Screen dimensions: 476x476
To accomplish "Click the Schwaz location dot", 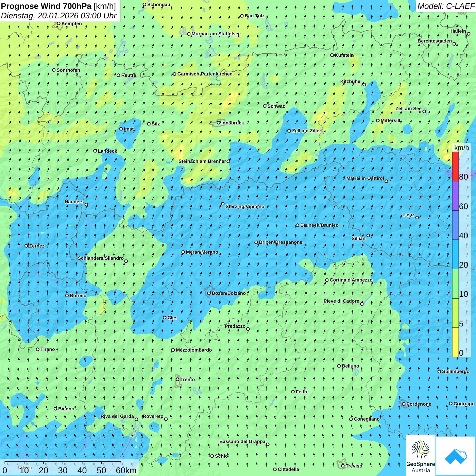I will [265, 106].
